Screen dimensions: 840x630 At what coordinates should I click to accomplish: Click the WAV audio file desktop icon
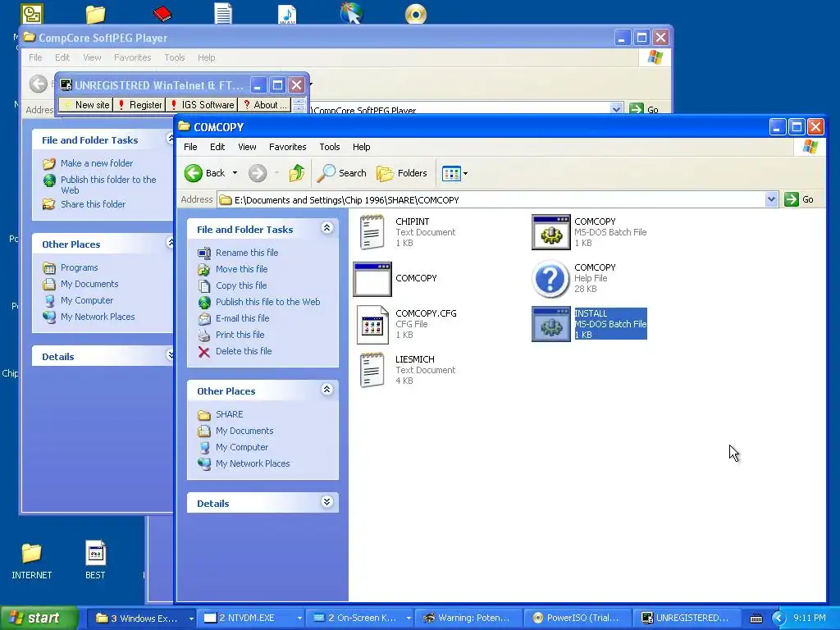[287, 14]
